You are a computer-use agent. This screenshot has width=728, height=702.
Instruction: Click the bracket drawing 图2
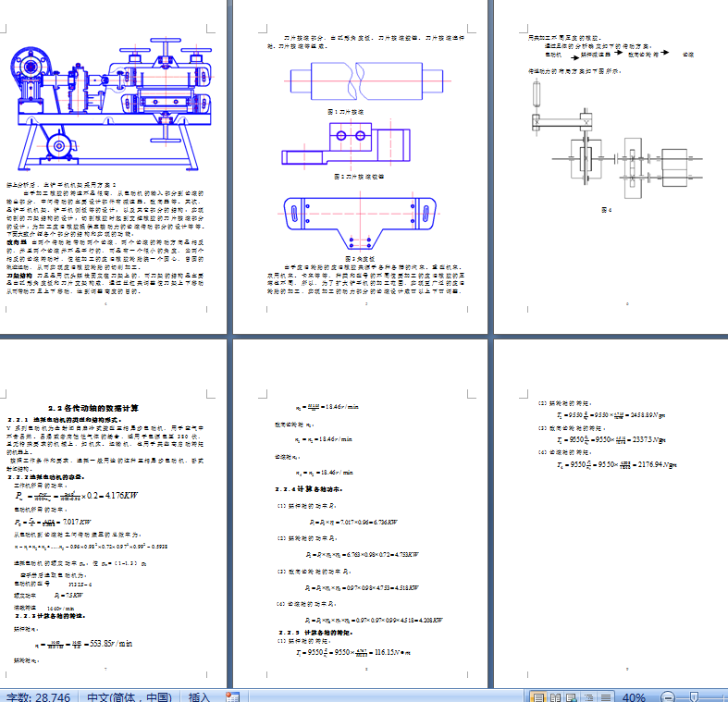346,144
